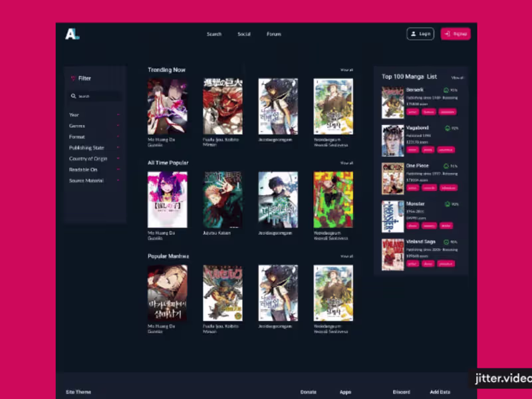Click the One Piece title text
This screenshot has width=532, height=399.
tap(418, 166)
